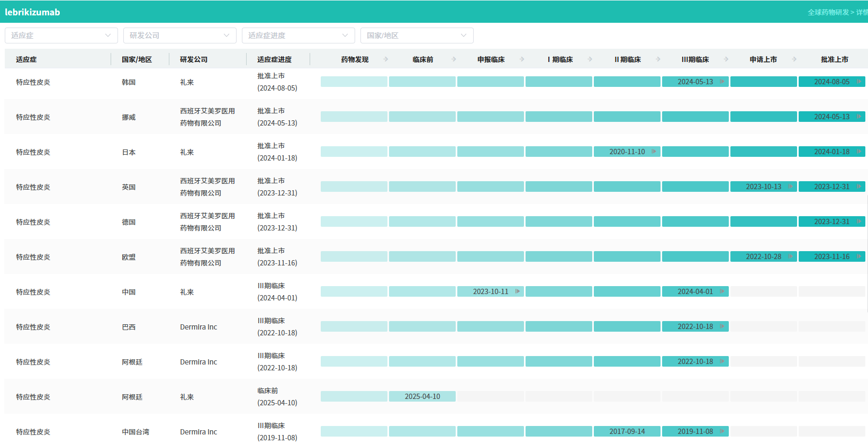Expand the 研发公司 dropdown
Viewport: 868px width, 444px height.
179,35
